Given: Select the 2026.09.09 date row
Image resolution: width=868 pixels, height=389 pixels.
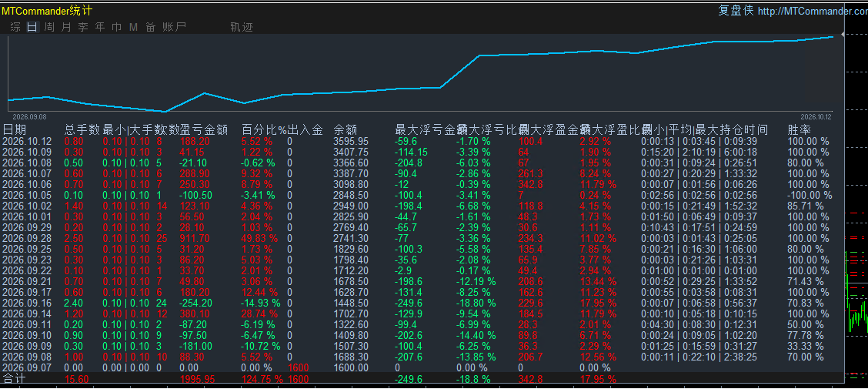Looking at the screenshot, I should tap(27, 346).
